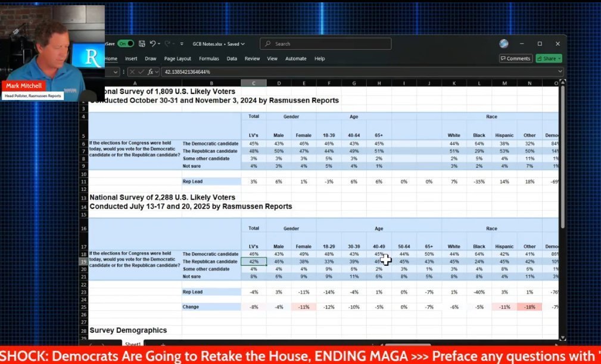601x364 pixels.
Task: Select the cell 'National Survey of 2,288 U.S. Likely Voters'
Action: coord(163,197)
